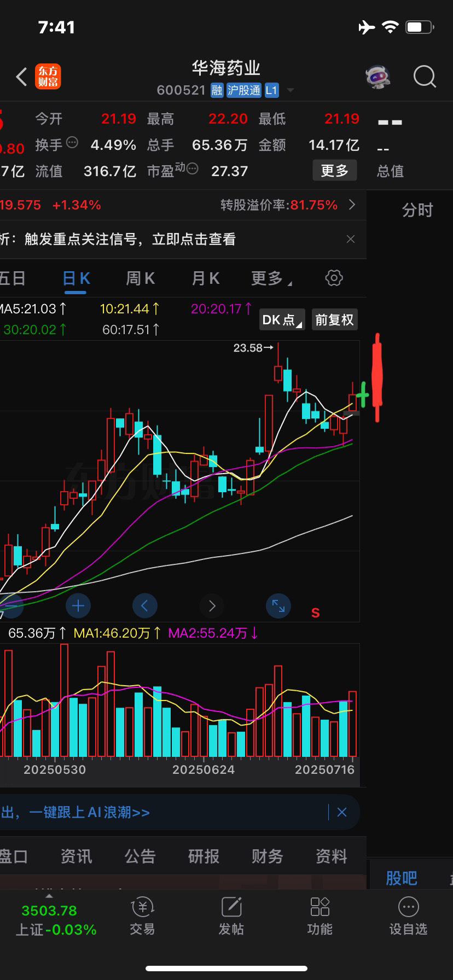This screenshot has width=453, height=980.
Task: Open 转股溢价率 detail chevron
Action: pyautogui.click(x=352, y=205)
